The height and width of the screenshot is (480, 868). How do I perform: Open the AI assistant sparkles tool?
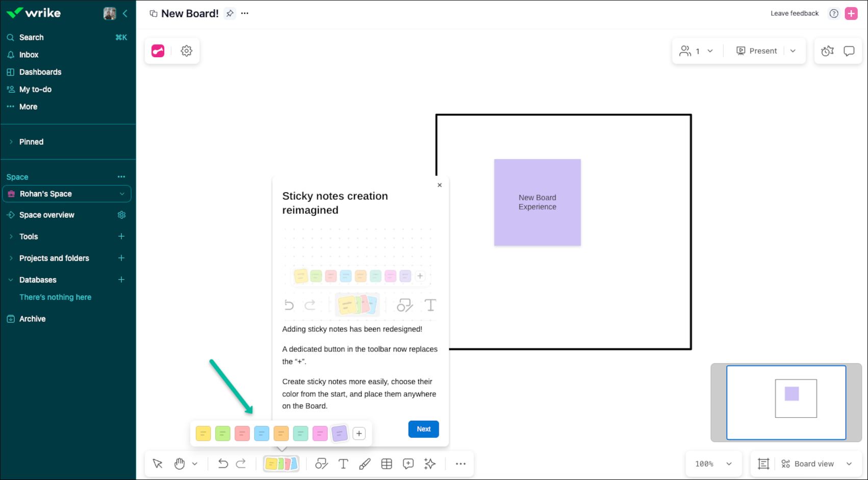(429, 464)
